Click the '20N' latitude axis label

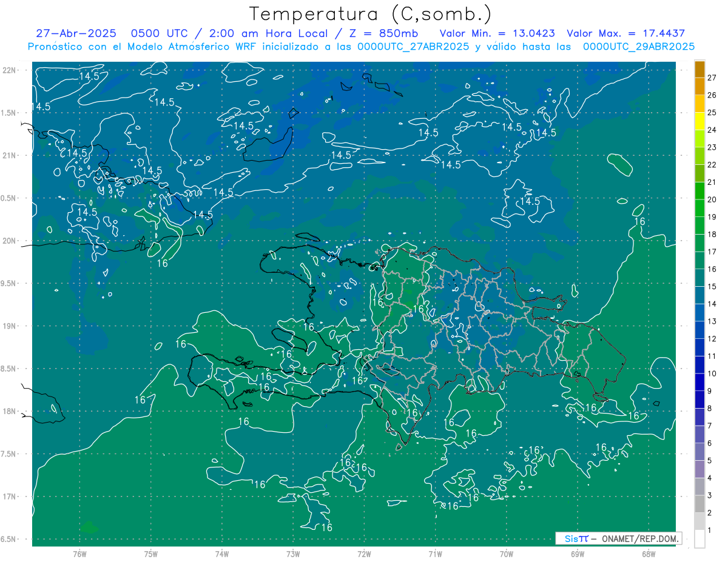coord(10,241)
